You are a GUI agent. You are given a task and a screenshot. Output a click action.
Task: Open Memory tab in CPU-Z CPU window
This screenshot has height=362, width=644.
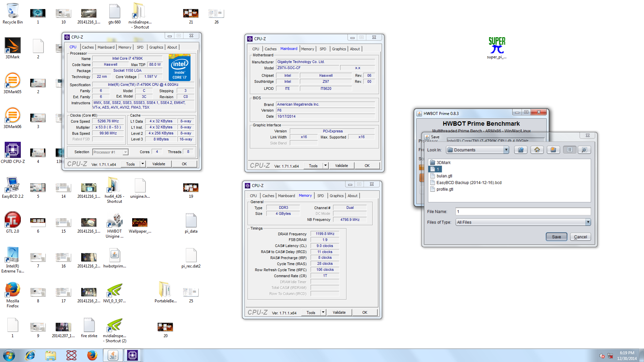125,47
